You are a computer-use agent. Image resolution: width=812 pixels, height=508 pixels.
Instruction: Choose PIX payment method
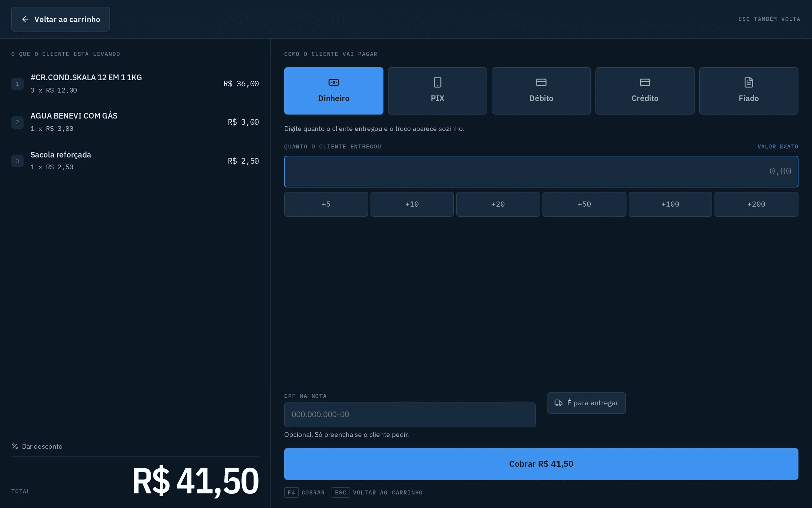[437, 91]
